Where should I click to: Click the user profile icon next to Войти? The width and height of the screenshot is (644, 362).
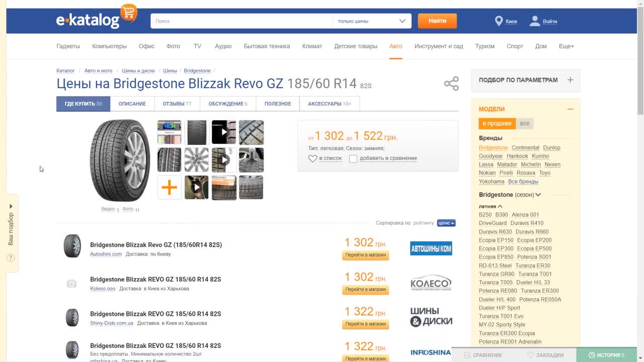coord(534,21)
